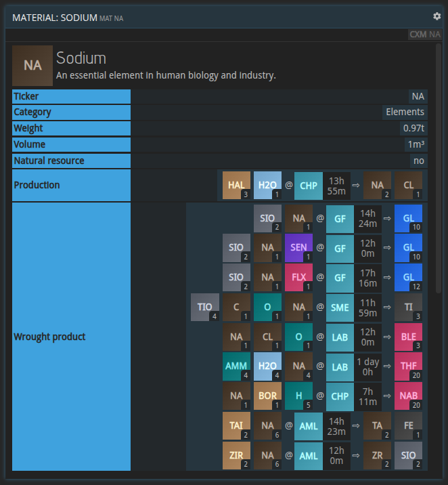The height and width of the screenshot is (485, 448).
Task: Click the 7h 11m recipe duration
Action: click(367, 396)
